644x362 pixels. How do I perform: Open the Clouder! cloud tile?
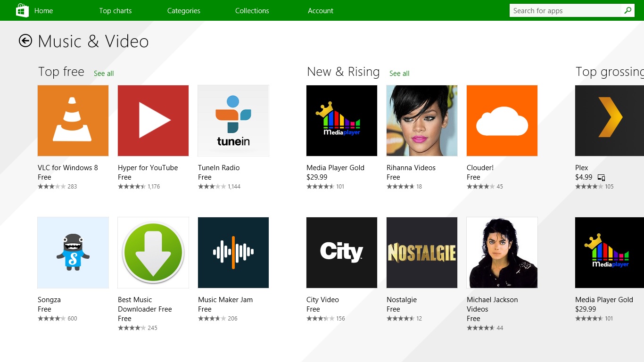(x=502, y=121)
